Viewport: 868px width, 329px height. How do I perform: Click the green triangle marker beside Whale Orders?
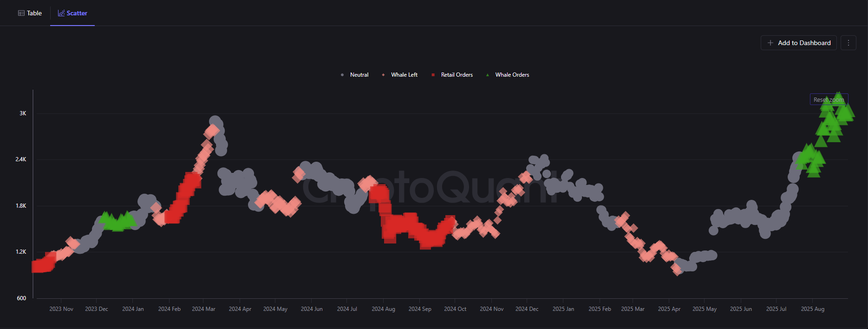(x=487, y=75)
